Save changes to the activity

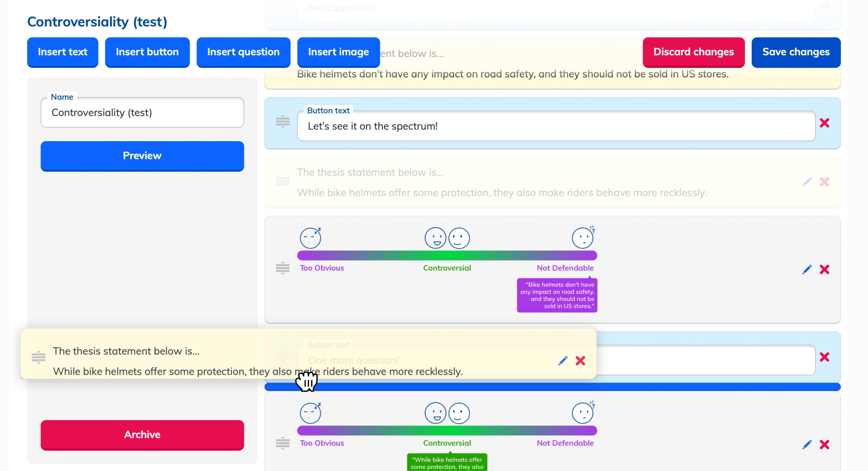(x=796, y=52)
